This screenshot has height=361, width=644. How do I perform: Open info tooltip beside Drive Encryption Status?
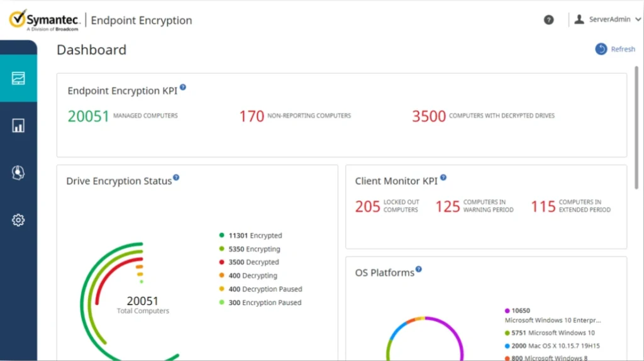[176, 177]
